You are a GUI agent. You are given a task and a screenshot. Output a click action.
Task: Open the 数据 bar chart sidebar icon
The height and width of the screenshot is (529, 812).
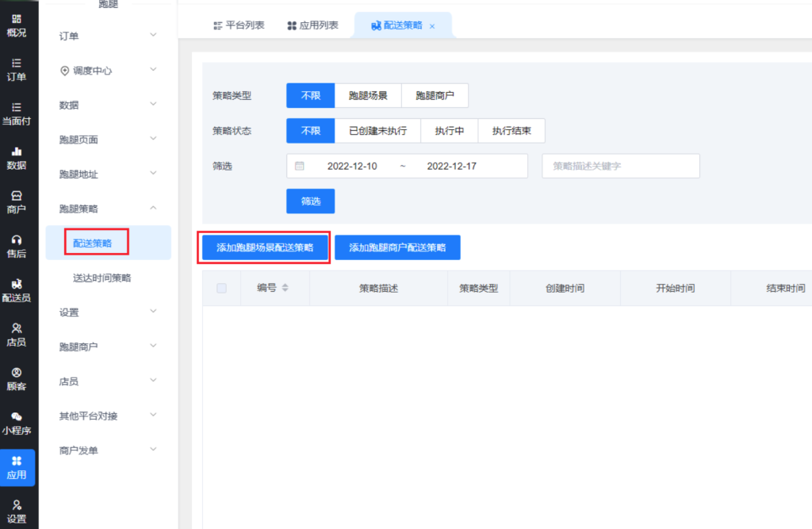tap(17, 158)
